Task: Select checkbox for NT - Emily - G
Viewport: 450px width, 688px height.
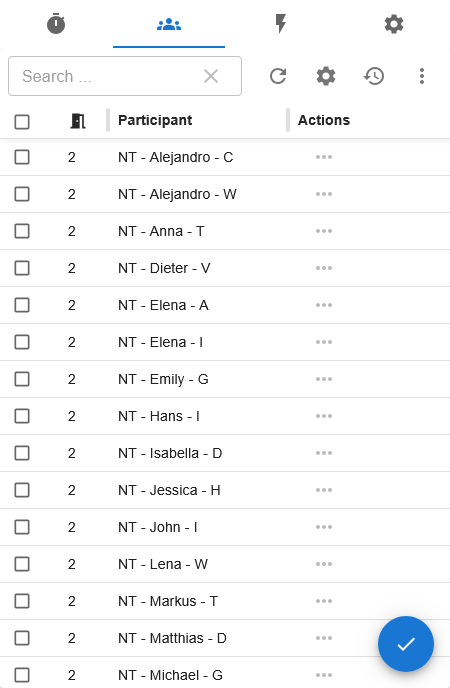Action: (22, 379)
